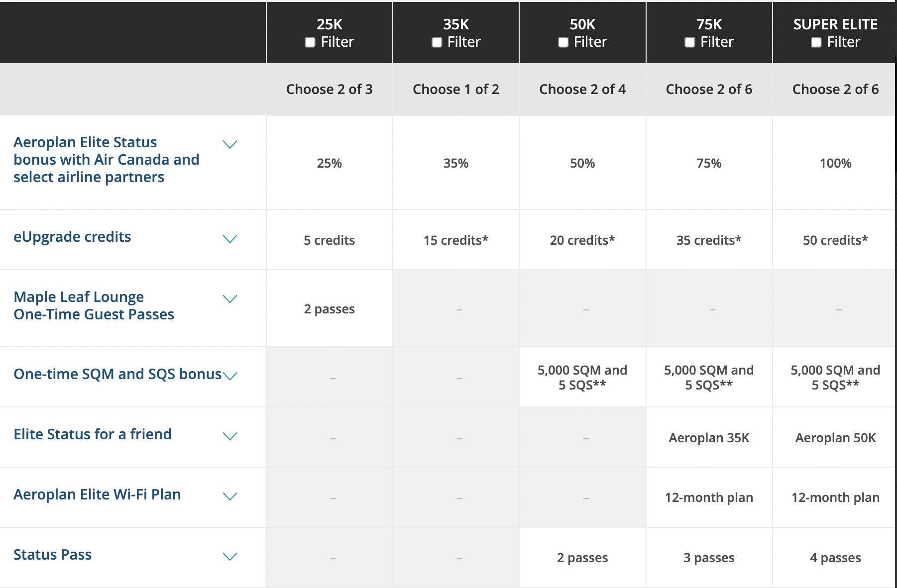This screenshot has height=588, width=897.
Task: Open the eUpgrade credits link
Action: [72, 237]
